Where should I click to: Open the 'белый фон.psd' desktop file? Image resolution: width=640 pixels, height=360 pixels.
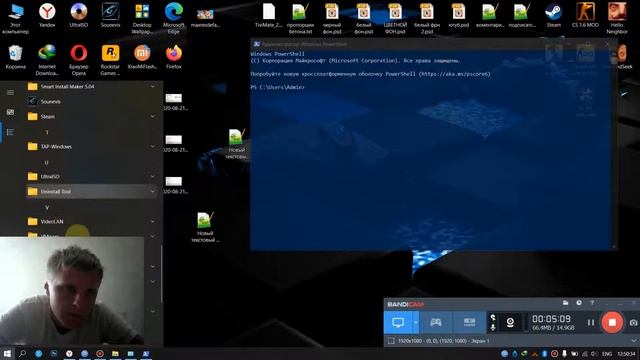363,18
